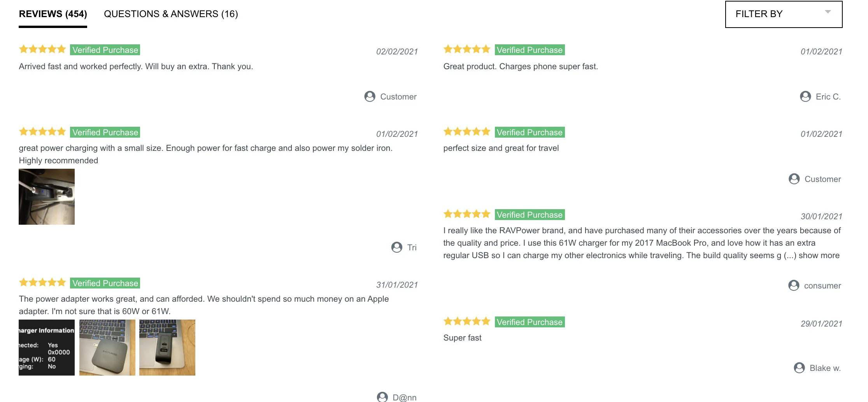Click Tri's user avatar icon

pos(396,247)
